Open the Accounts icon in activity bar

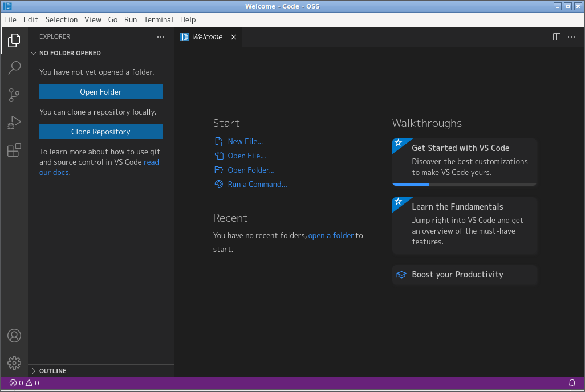[14, 336]
